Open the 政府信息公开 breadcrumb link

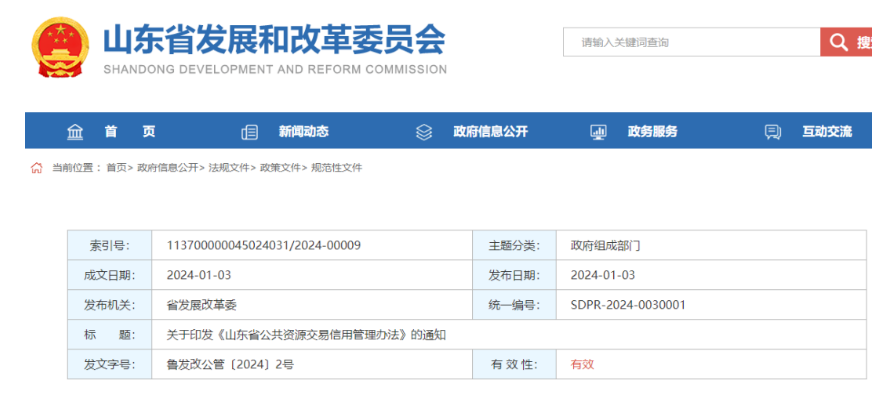tap(168, 168)
